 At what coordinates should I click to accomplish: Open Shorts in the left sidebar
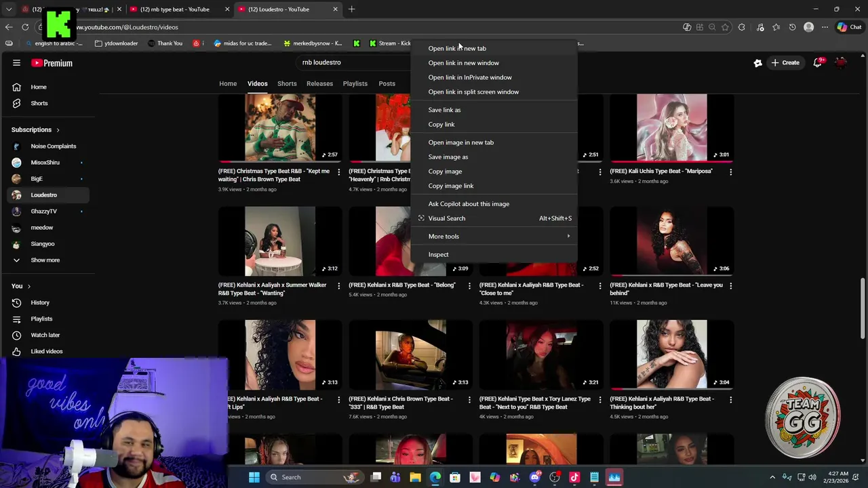(x=47, y=103)
